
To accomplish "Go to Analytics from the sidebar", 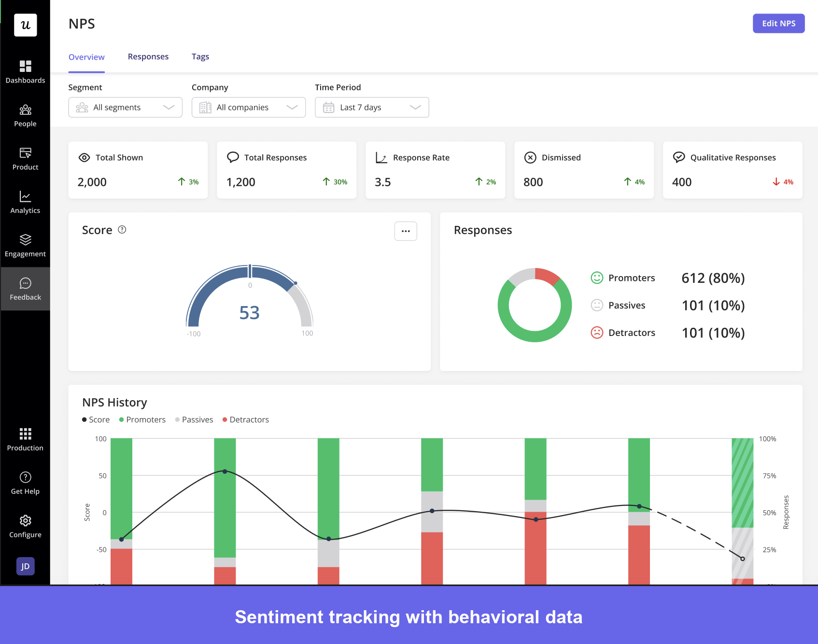I will click(25, 200).
